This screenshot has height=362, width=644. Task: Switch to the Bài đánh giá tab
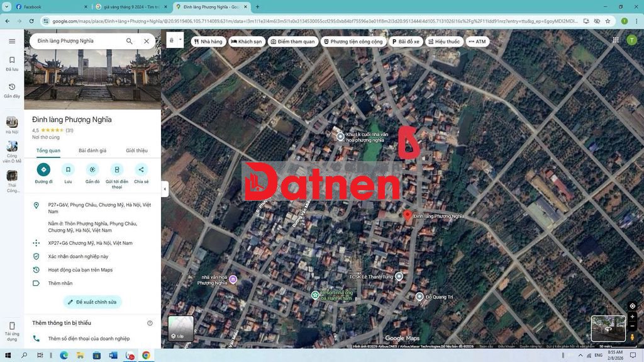(92, 150)
